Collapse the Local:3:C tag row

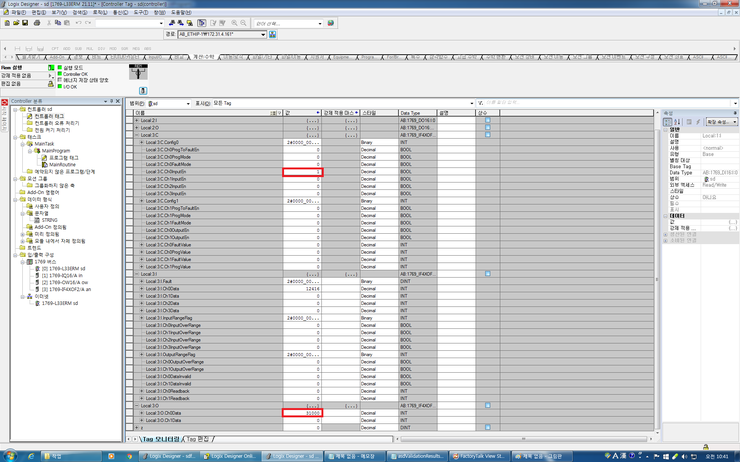(x=137, y=135)
